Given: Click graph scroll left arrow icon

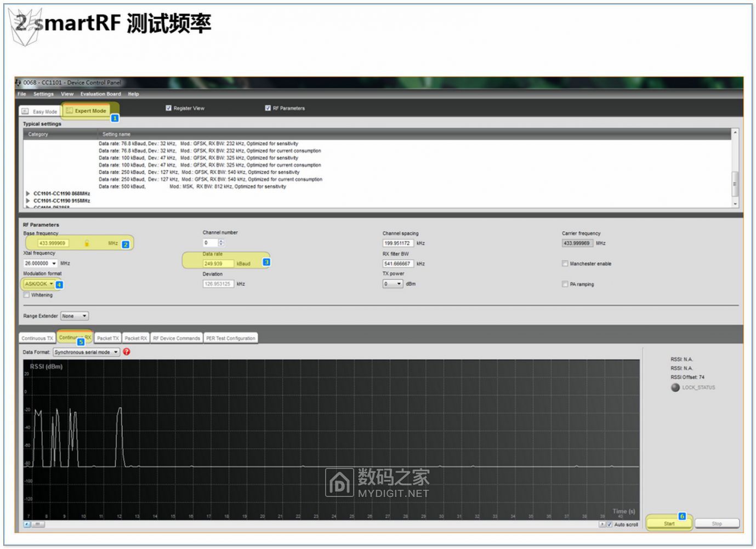Looking at the screenshot, I should tap(27, 524).
